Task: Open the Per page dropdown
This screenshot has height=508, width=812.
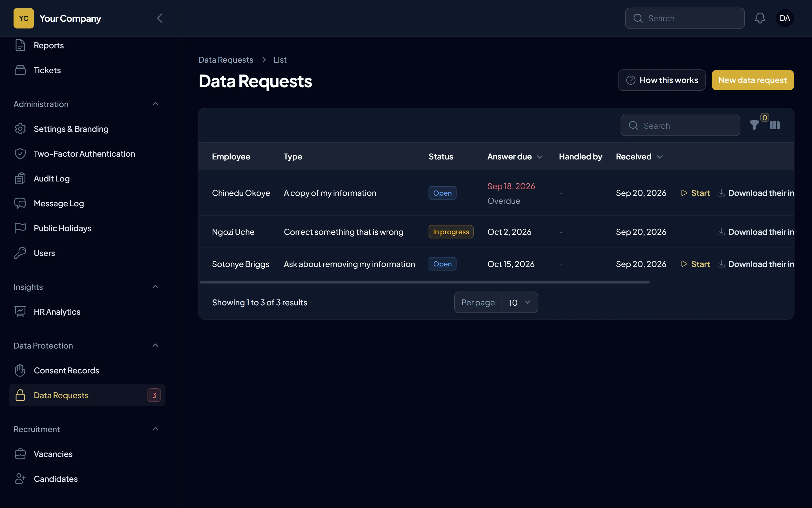Action: pyautogui.click(x=519, y=302)
